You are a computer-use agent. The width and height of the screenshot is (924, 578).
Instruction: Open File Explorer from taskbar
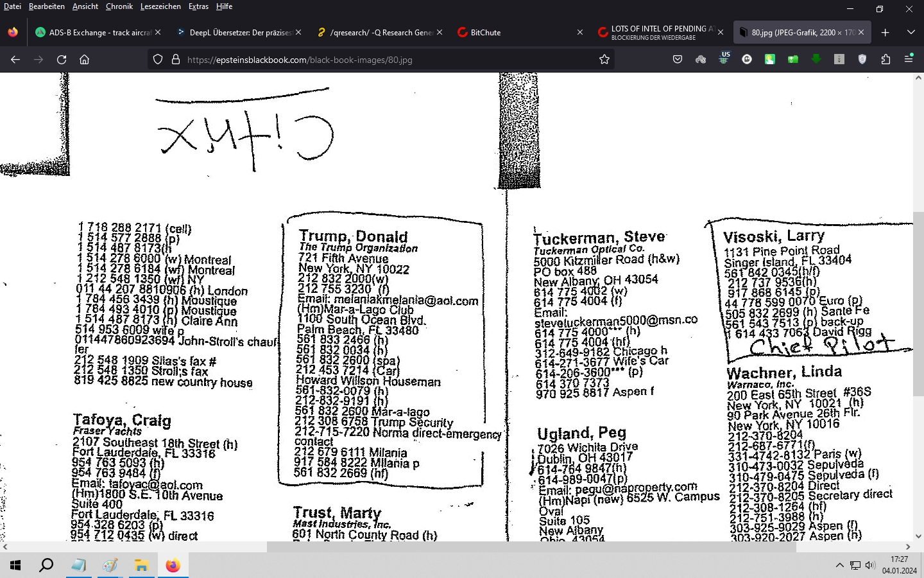pos(141,565)
